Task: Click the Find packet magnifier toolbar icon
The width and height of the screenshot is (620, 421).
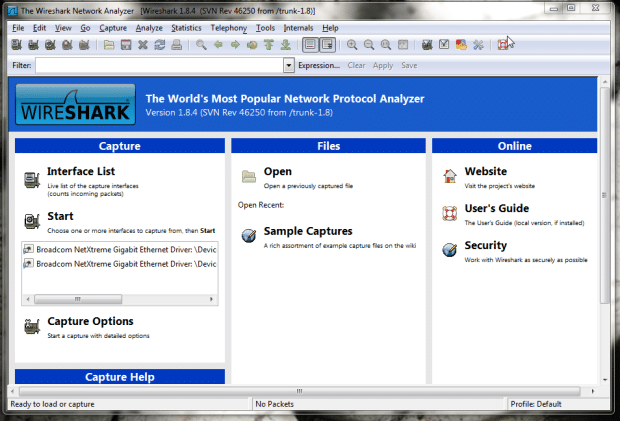Action: (201, 45)
